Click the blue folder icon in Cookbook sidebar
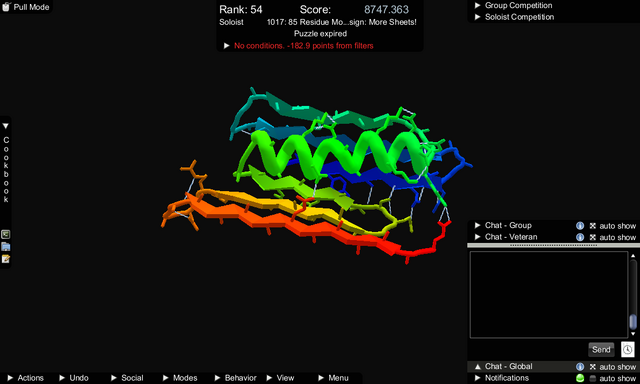This screenshot has height=384, width=640. (6, 246)
